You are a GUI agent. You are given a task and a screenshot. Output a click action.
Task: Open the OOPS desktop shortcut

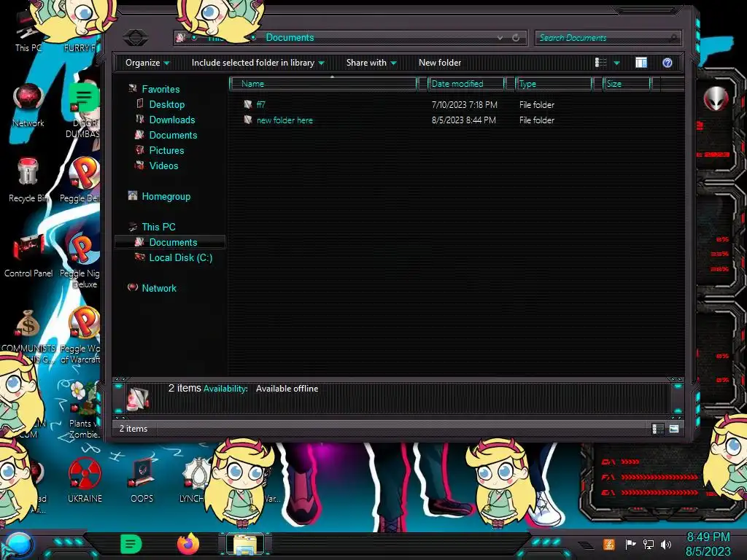coord(142,480)
